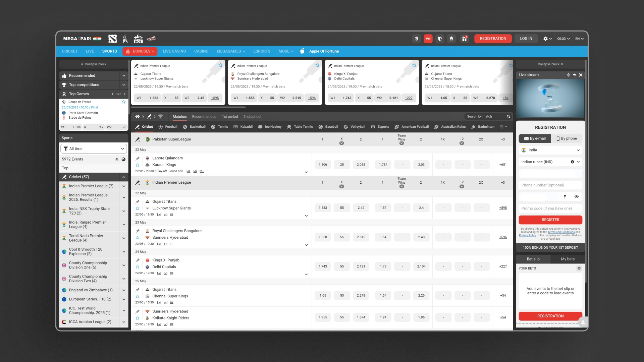Image resolution: width=644 pixels, height=362 pixels.
Task: Click the notification bell icon
Action: tap(451, 39)
